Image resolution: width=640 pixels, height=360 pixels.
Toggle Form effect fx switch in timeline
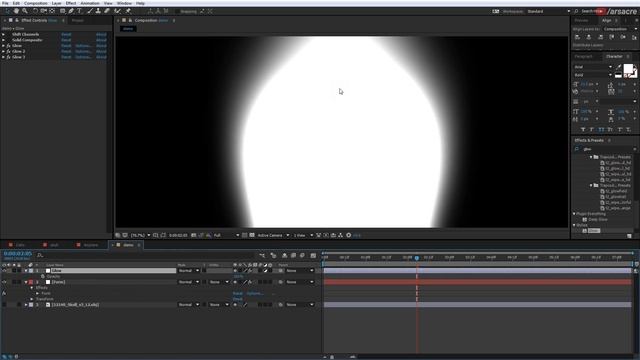(x=4, y=293)
